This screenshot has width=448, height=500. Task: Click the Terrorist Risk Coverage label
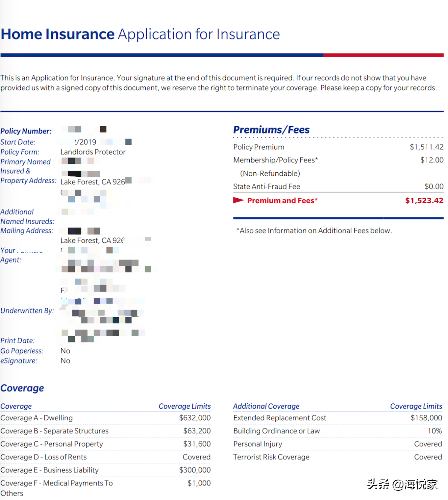(271, 457)
